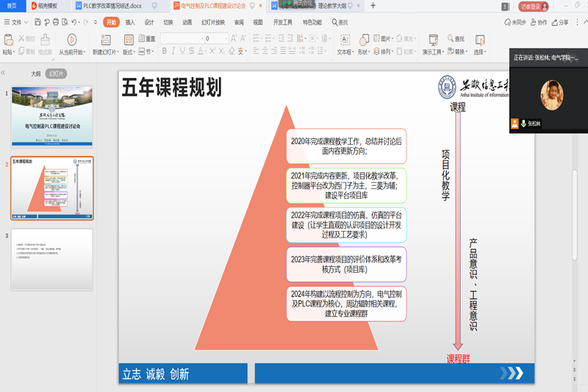Screen dimensions: 588x392
Task: Click the Format Painter (格式刷) icon
Action: click(x=46, y=40)
